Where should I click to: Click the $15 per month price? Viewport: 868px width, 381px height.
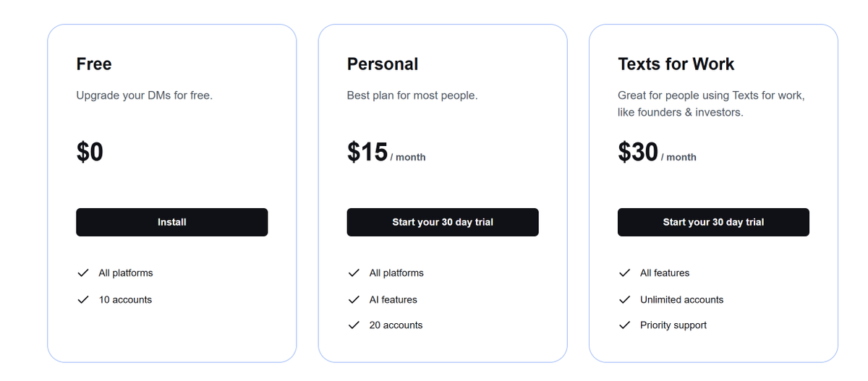click(x=386, y=152)
